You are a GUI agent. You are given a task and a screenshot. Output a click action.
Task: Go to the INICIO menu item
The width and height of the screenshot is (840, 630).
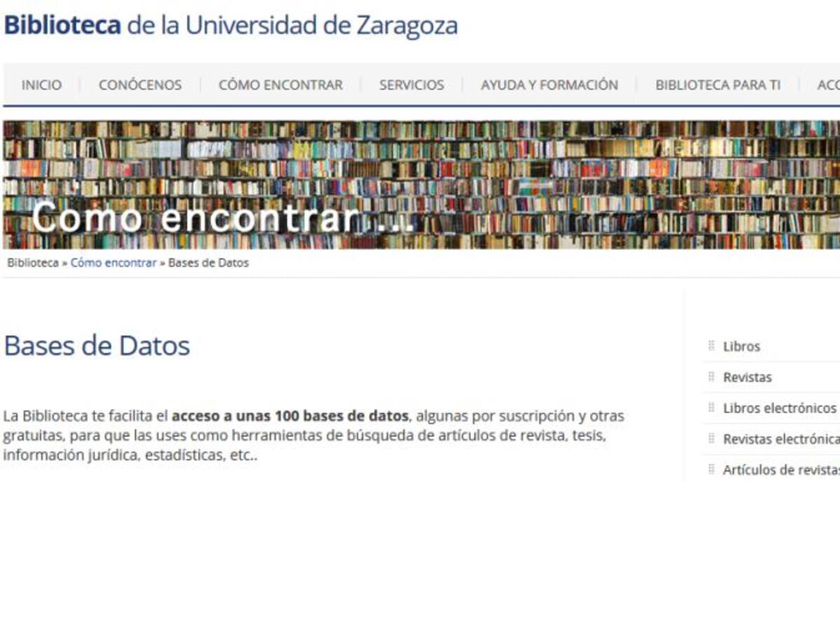[41, 85]
